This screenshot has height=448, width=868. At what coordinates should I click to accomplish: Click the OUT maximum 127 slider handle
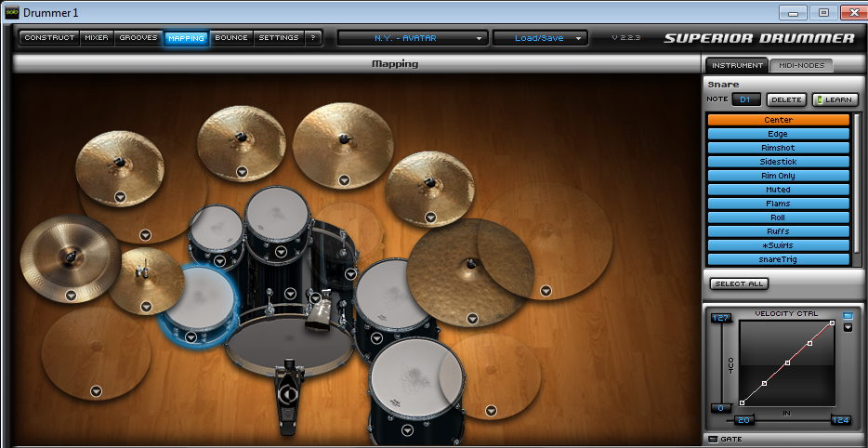(721, 319)
